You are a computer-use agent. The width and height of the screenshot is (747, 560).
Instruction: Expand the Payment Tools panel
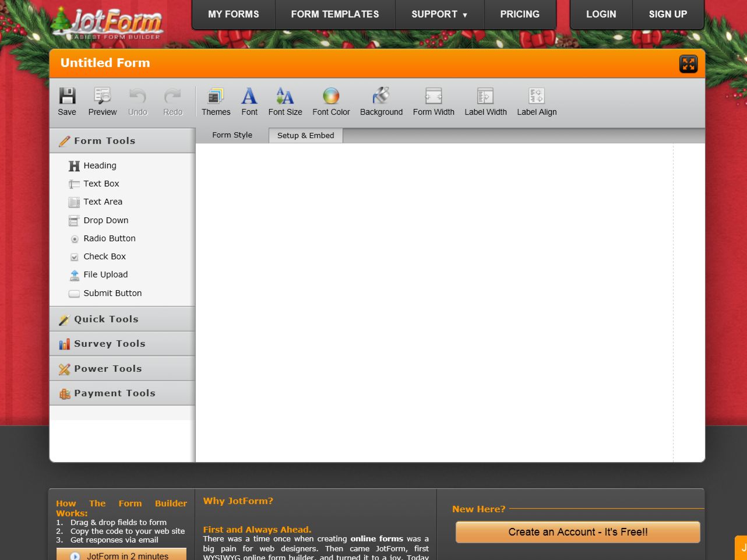(114, 393)
